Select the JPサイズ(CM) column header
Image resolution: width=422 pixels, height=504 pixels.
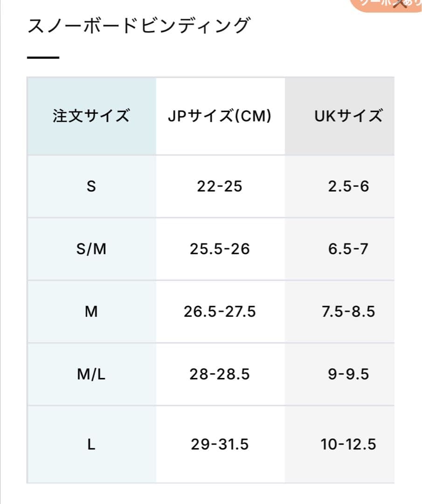coord(220,116)
